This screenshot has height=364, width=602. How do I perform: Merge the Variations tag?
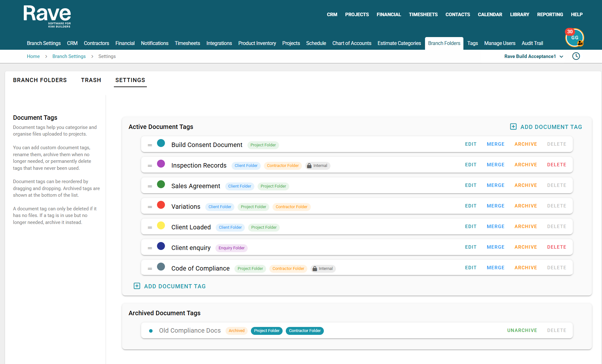[x=496, y=206]
